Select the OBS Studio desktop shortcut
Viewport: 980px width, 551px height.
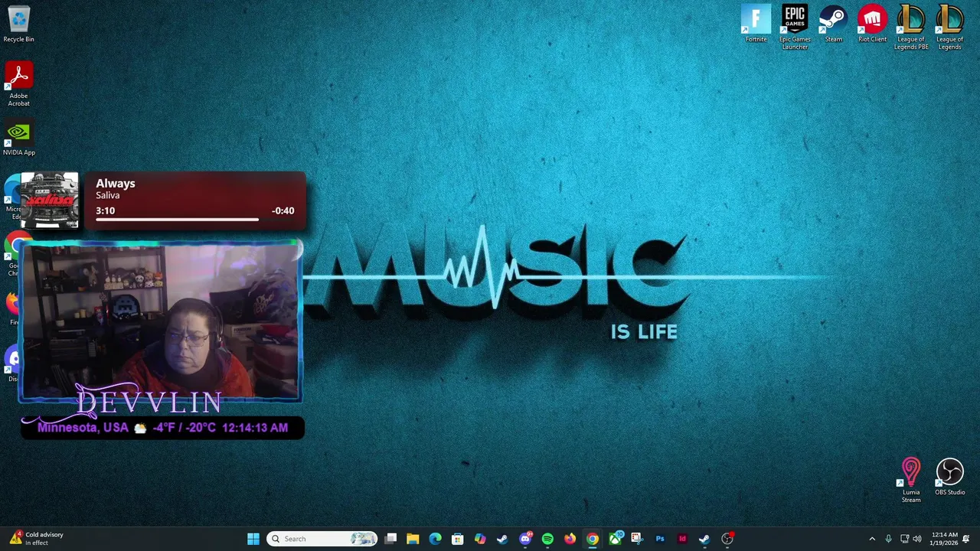coord(949,477)
